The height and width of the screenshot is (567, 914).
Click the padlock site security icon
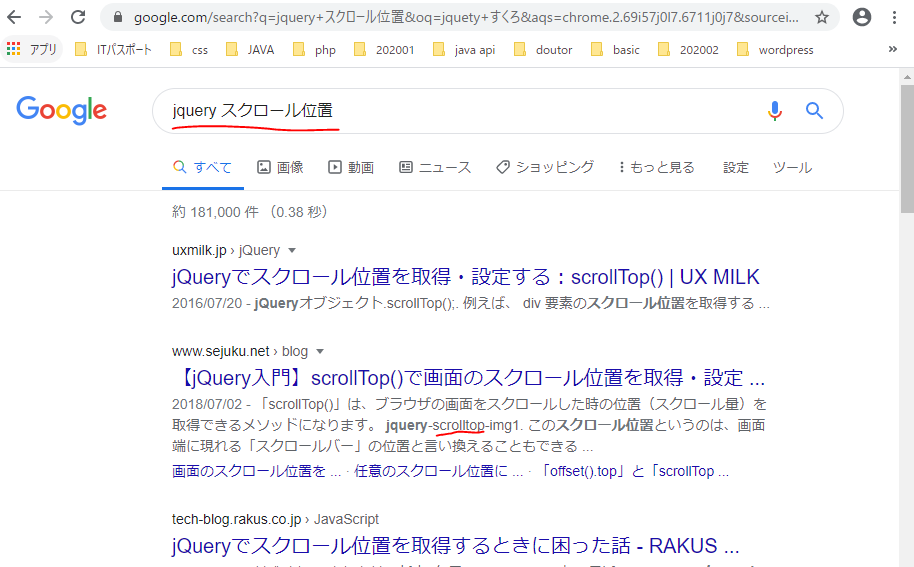[118, 17]
